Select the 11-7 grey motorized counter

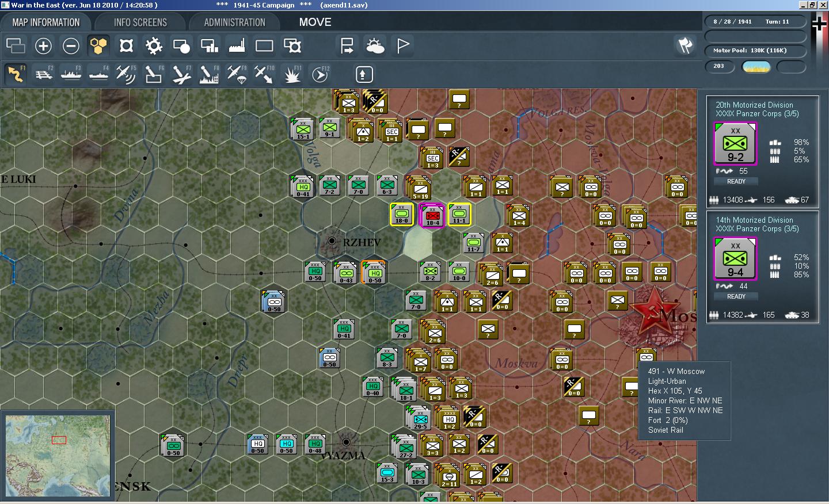click(x=473, y=243)
